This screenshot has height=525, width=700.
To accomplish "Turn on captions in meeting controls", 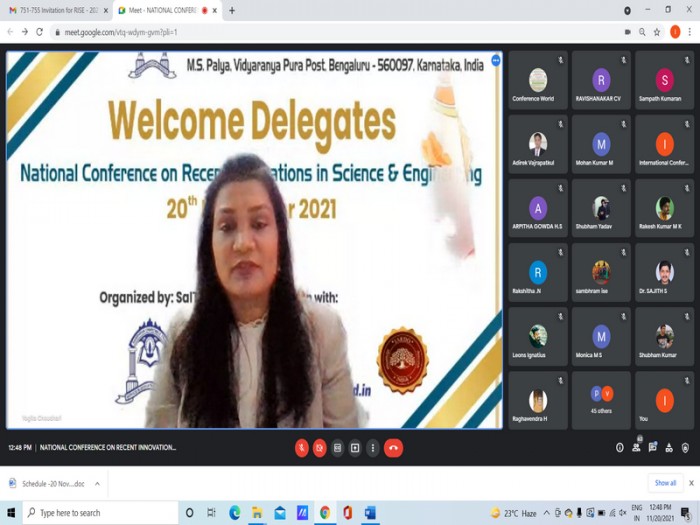I will point(338,448).
